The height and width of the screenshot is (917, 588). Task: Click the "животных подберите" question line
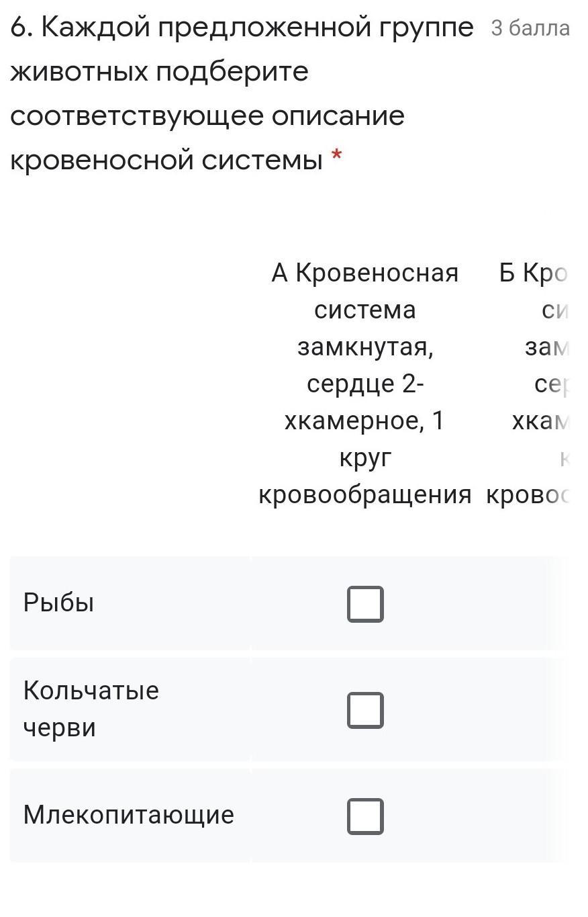tap(159, 72)
